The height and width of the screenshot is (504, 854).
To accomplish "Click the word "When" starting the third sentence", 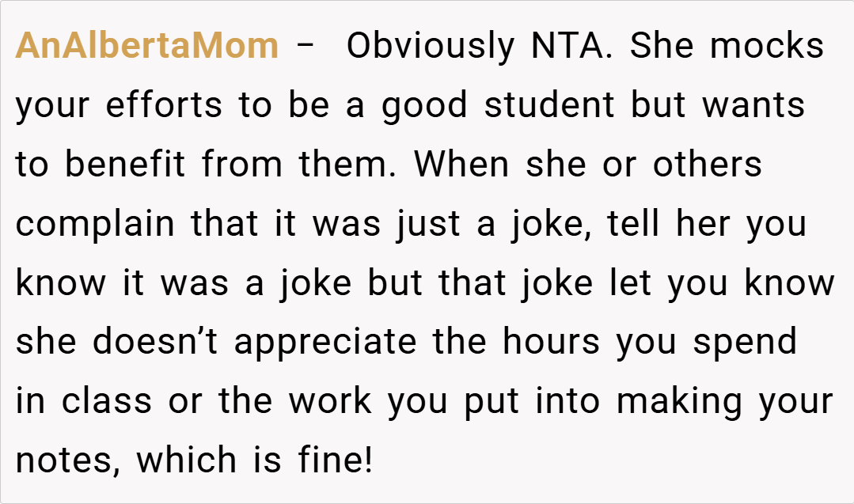I will [x=461, y=165].
